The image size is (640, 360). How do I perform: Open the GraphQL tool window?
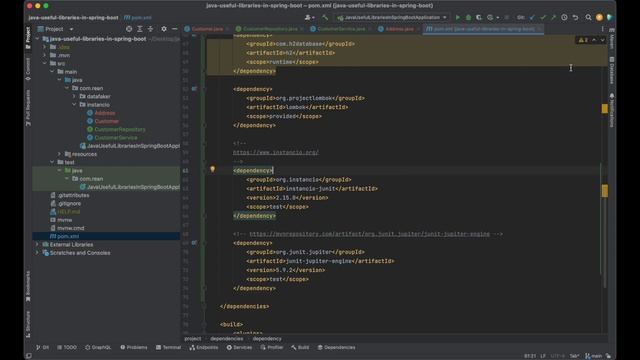(98, 347)
